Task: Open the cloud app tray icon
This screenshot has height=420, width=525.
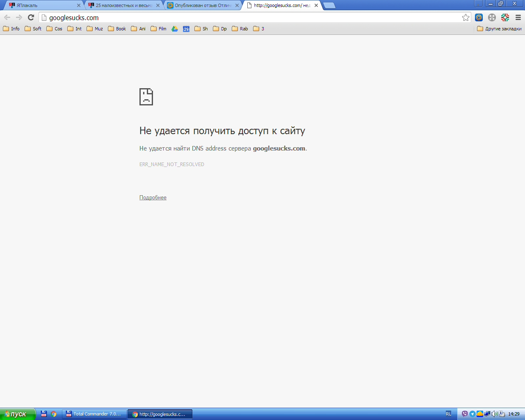Action: click(479, 414)
